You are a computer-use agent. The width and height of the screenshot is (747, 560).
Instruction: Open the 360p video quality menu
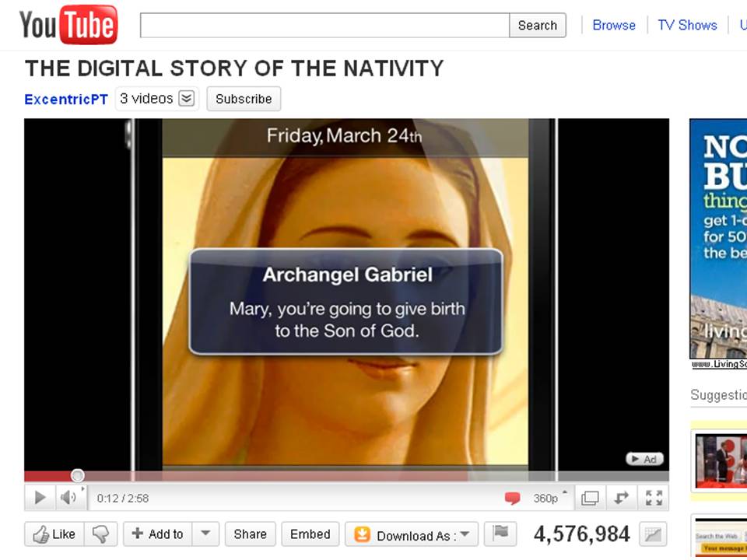[549, 498]
